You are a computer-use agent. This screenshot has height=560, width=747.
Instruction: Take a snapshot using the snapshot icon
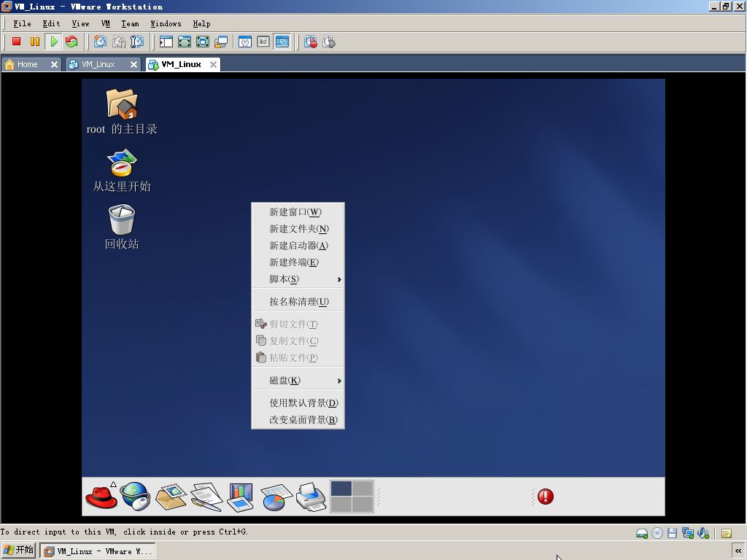click(99, 42)
